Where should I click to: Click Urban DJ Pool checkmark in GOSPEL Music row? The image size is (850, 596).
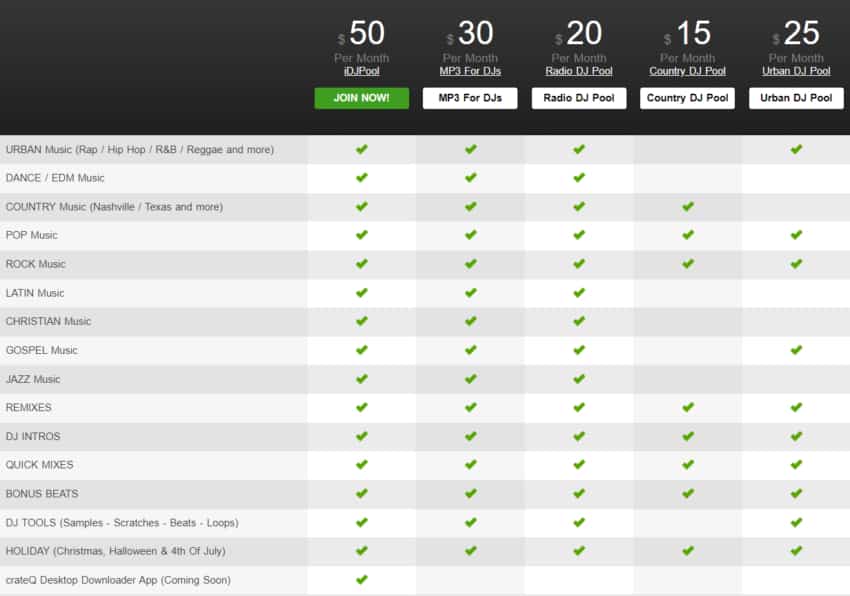[x=796, y=350]
